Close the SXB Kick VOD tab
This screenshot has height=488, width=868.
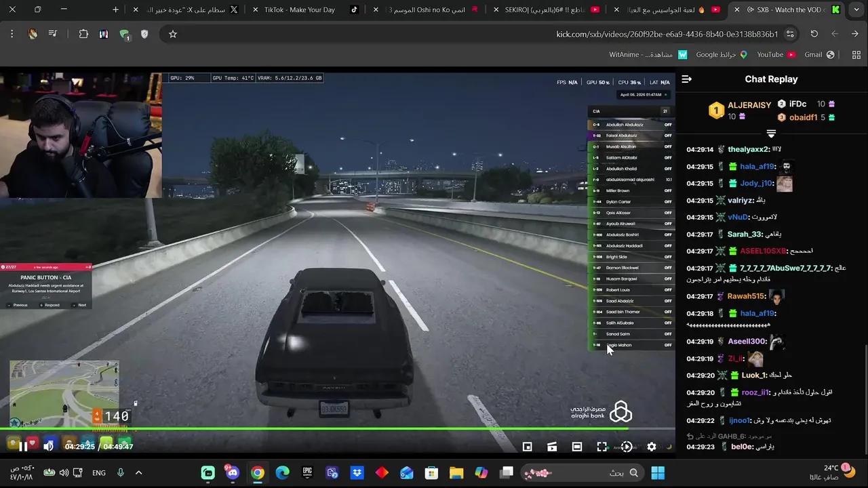[x=736, y=10]
